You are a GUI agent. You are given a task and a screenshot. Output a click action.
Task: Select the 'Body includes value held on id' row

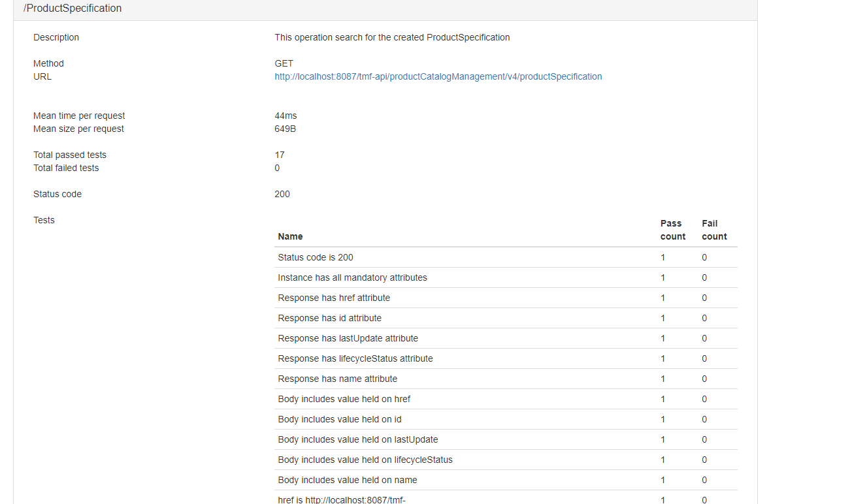pos(340,419)
